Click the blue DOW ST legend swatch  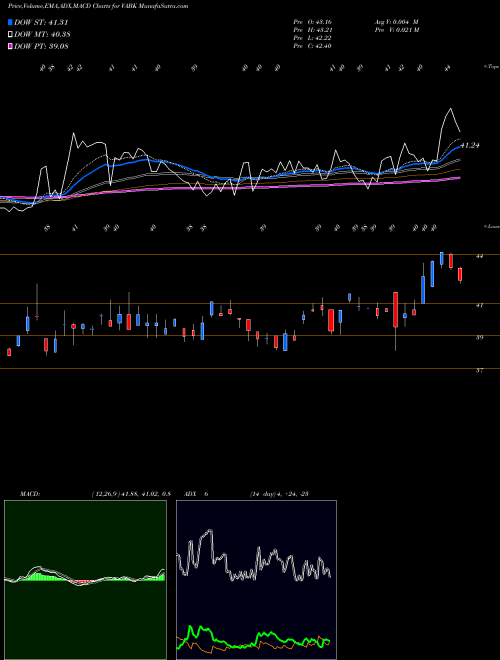click(10, 22)
